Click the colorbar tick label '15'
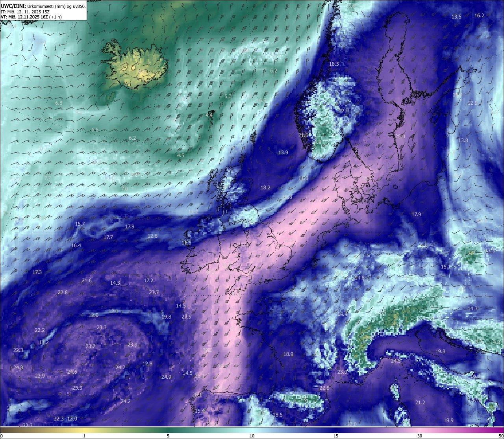The image size is (504, 439). point(336,436)
